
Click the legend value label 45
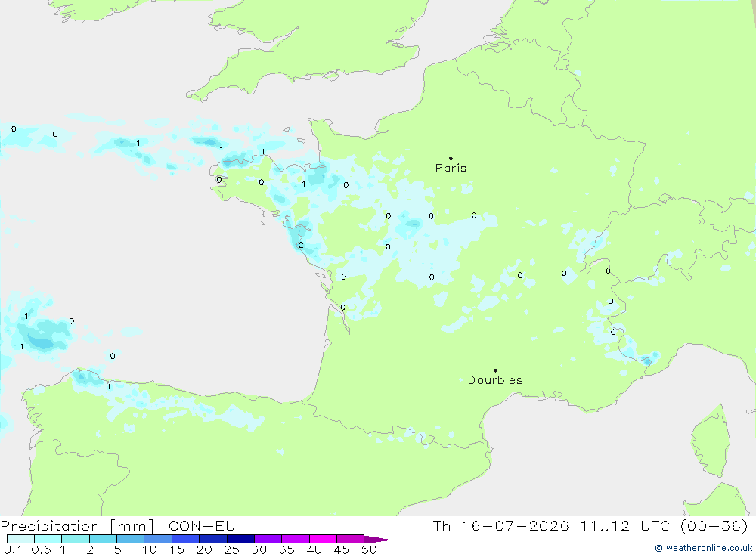[342, 549]
